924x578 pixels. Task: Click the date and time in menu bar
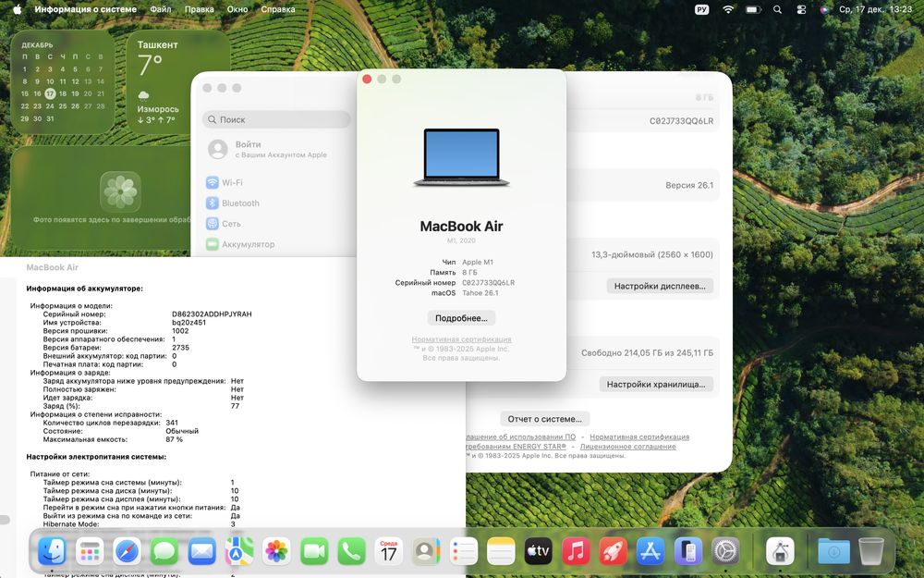875,9
